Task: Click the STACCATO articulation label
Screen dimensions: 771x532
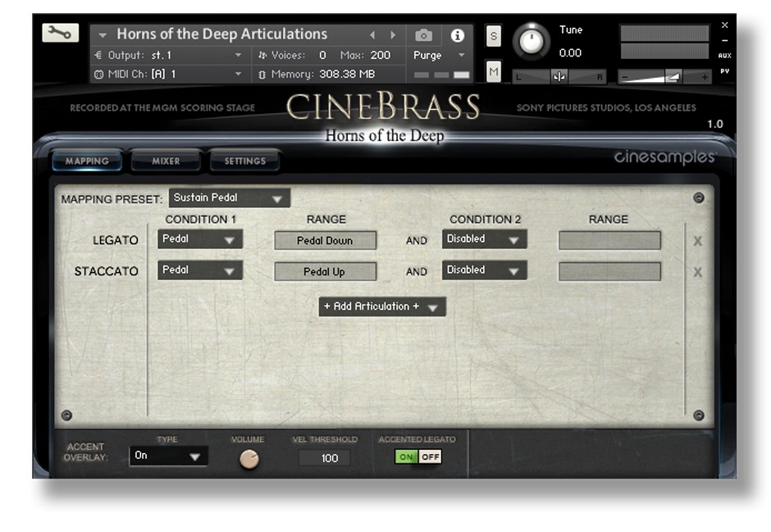Action: (x=106, y=271)
